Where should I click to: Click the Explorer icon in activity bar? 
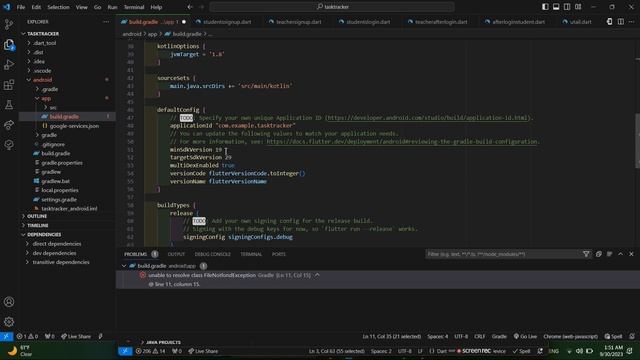coord(9,44)
